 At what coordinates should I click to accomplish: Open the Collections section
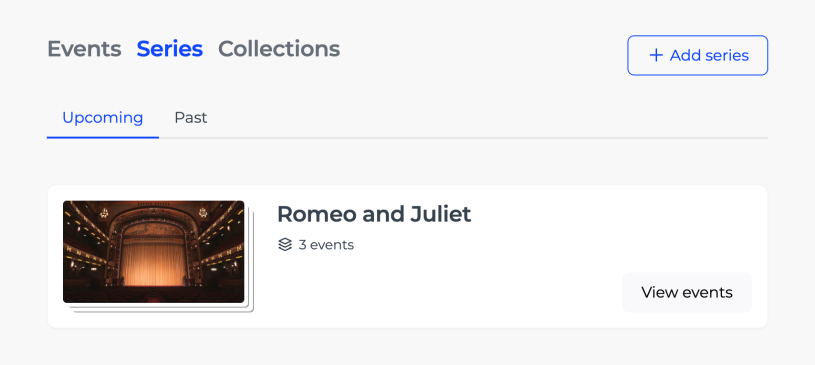coord(279,49)
